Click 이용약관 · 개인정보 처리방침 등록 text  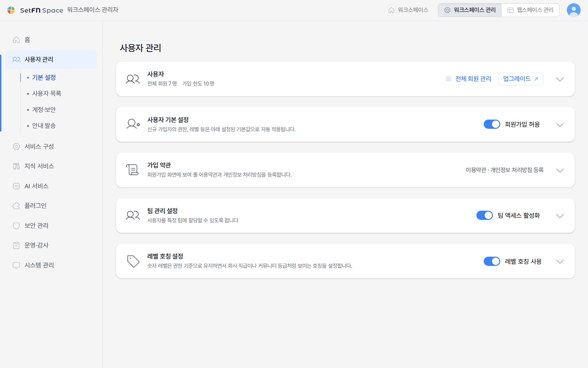point(504,170)
